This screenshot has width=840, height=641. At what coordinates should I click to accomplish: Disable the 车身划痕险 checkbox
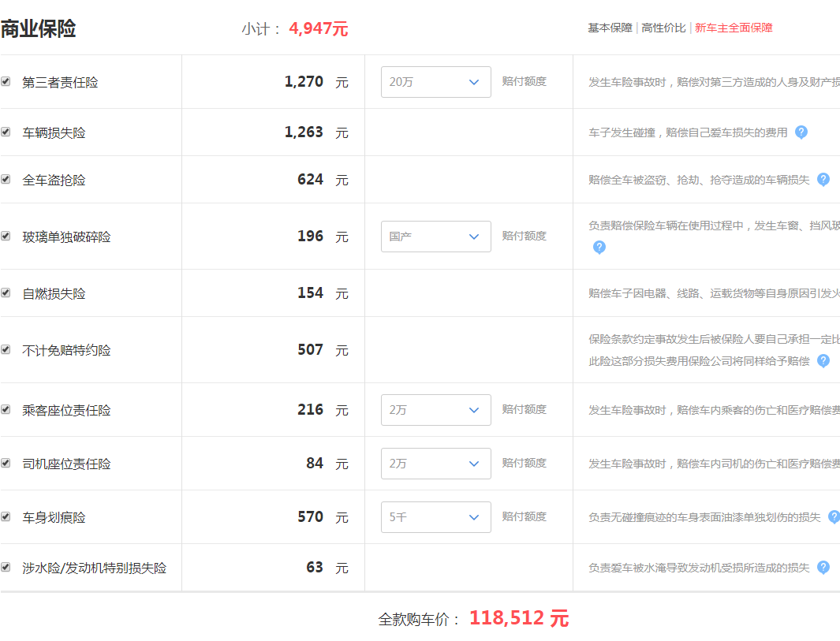click(x=6, y=516)
